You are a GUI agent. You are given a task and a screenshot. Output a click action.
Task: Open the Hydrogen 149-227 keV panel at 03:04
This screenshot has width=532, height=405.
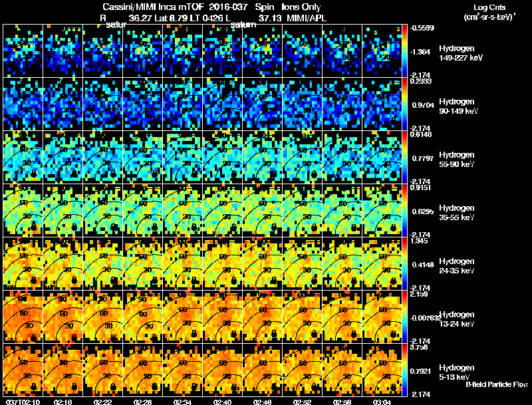(382, 51)
